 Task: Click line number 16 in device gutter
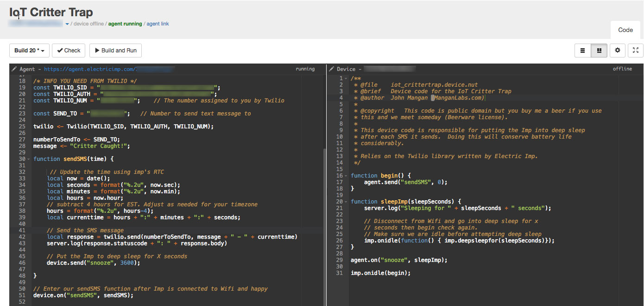tap(339, 176)
